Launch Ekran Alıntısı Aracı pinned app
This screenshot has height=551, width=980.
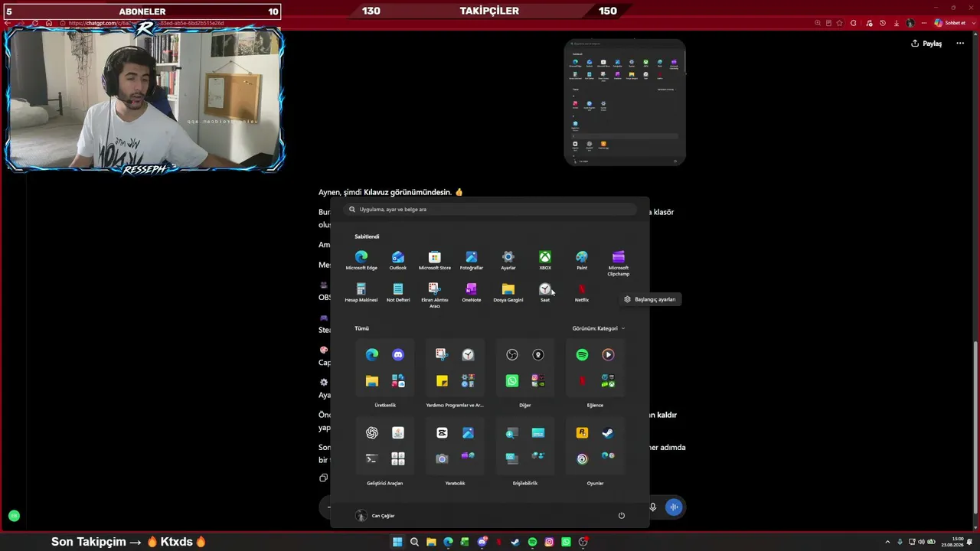[x=435, y=295]
